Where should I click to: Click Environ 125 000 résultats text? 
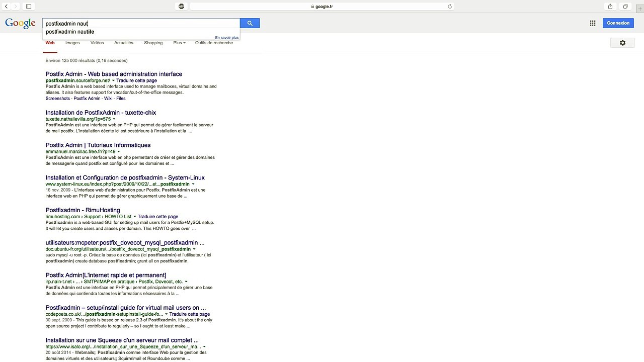[x=87, y=60]
